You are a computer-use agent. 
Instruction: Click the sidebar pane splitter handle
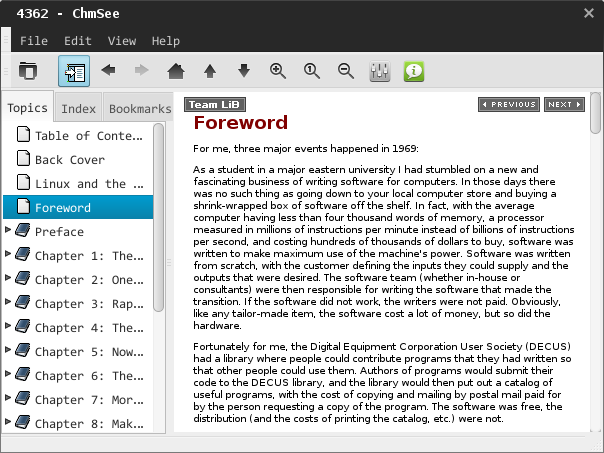point(169,263)
